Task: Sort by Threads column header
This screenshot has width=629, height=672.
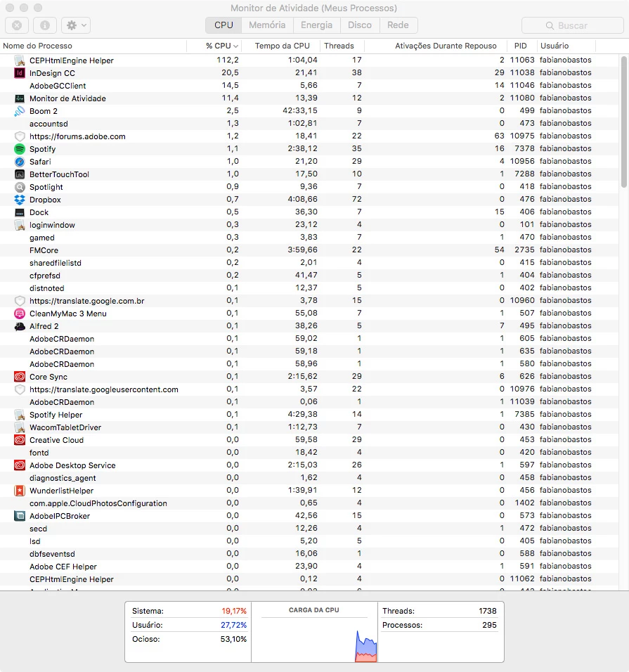Action: (342, 46)
